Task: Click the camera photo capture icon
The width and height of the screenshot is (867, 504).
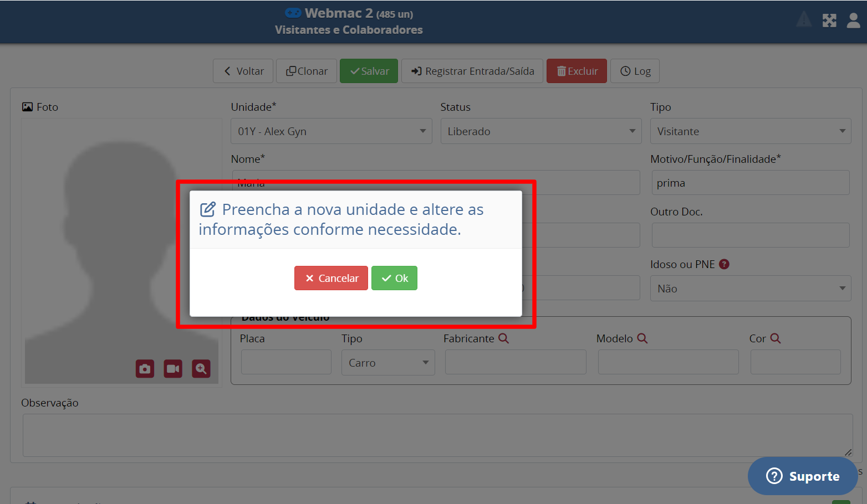Action: click(x=145, y=369)
